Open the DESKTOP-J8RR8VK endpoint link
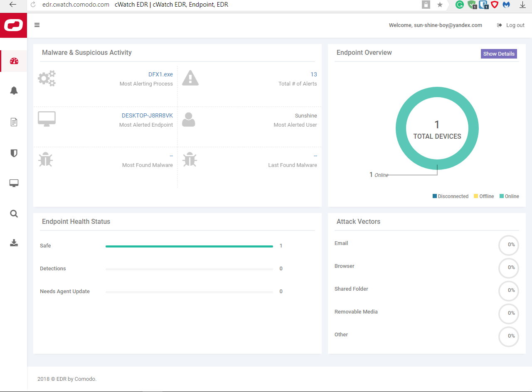Screen dimensions: 532x392 click(147, 115)
